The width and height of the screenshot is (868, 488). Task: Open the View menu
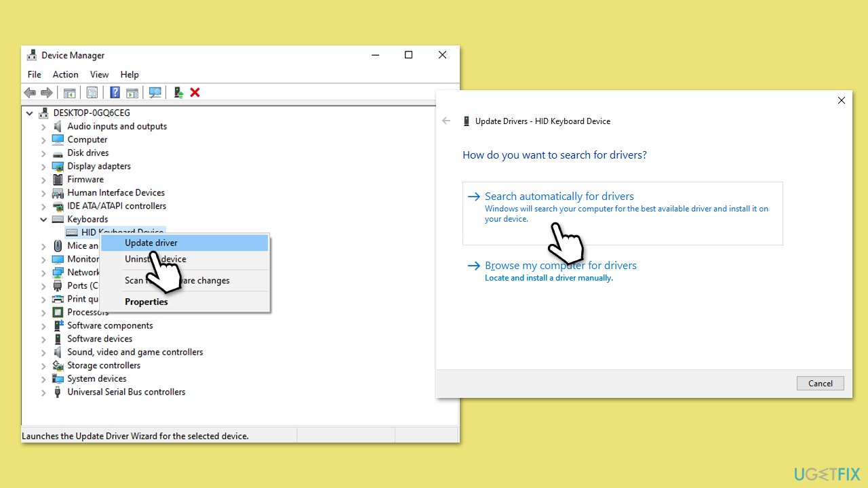[100, 75]
